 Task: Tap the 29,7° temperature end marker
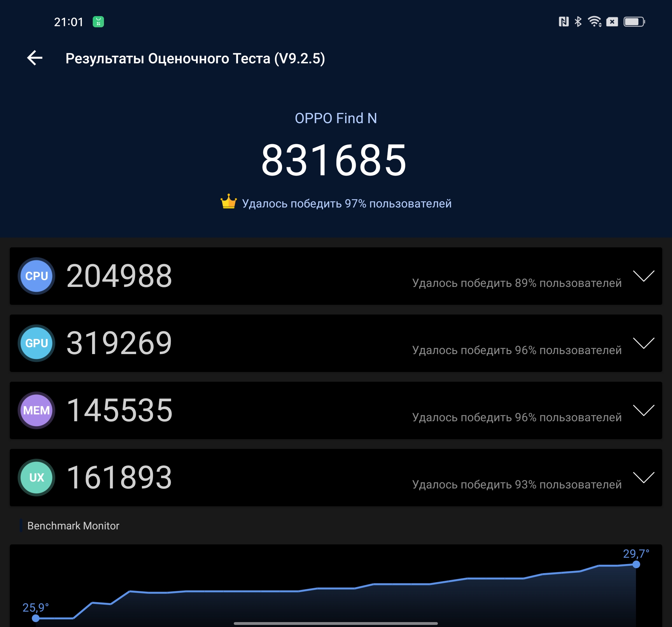point(636,564)
